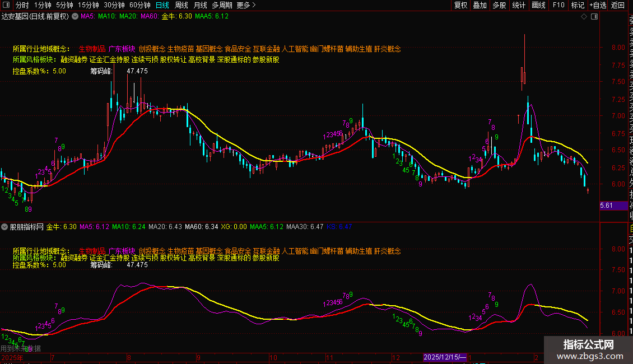Open the 统计 statistics tool
633x364 pixels.
coord(519,5)
